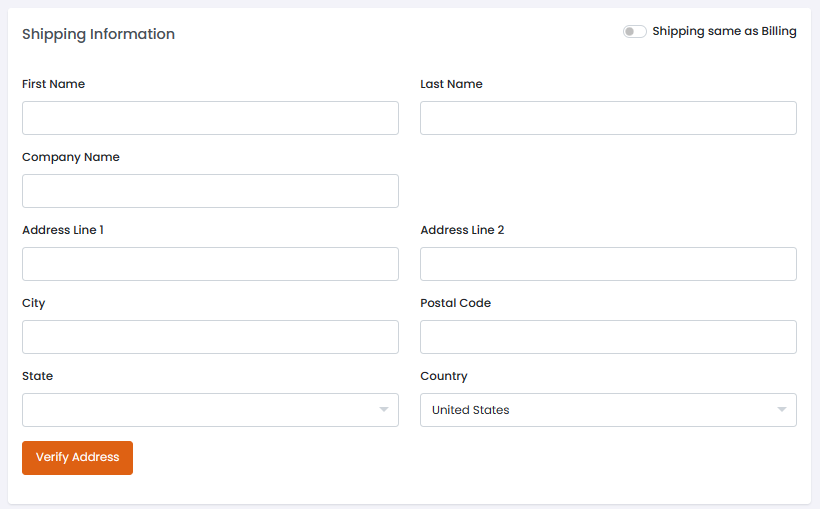The width and height of the screenshot is (820, 509).
Task: Click the arrow icon on State selector
Action: (x=384, y=410)
